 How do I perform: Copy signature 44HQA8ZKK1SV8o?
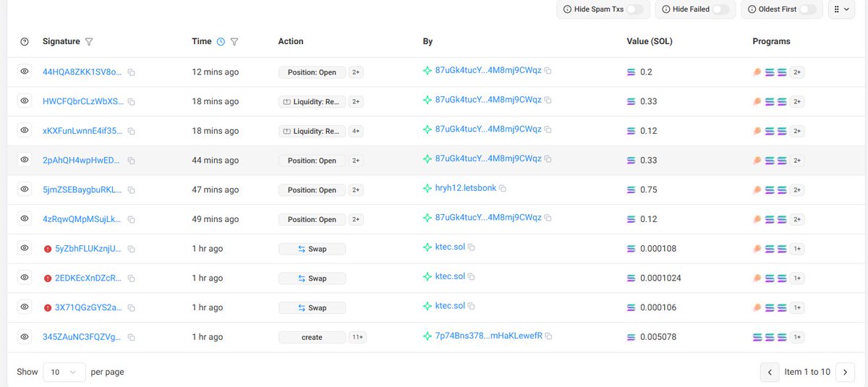coord(132,72)
